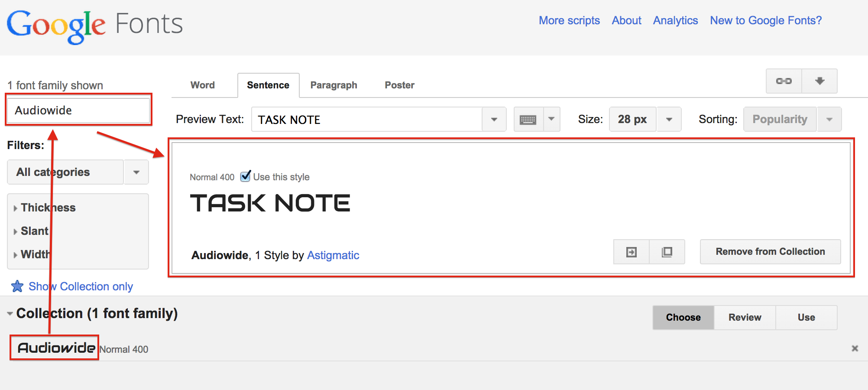
Task: Click Show Collection only link
Action: pyautogui.click(x=81, y=286)
